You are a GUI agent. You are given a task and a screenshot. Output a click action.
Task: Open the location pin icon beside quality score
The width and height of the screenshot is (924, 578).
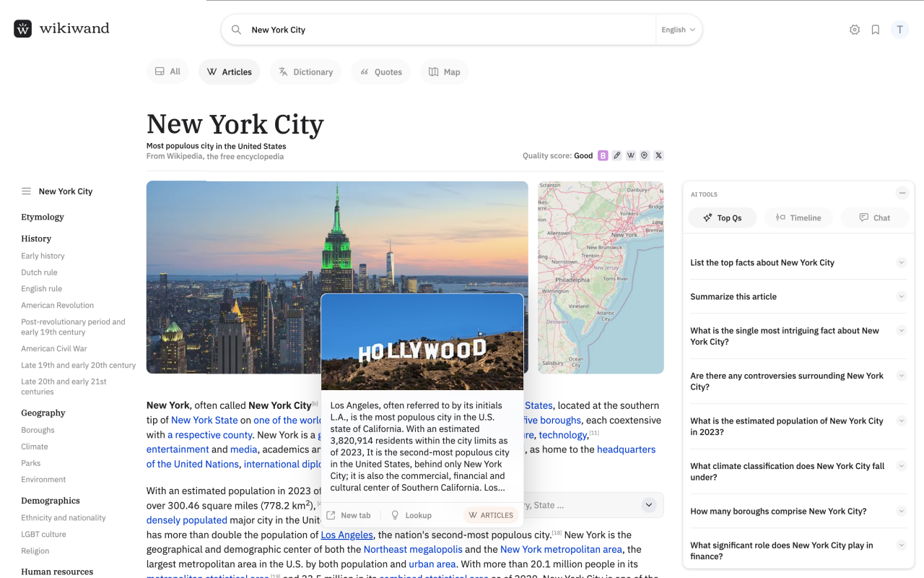(x=645, y=155)
